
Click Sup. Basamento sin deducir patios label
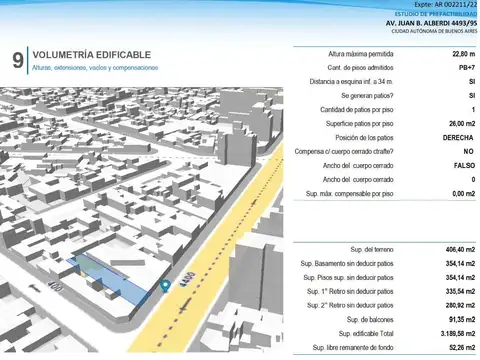[x=347, y=264]
